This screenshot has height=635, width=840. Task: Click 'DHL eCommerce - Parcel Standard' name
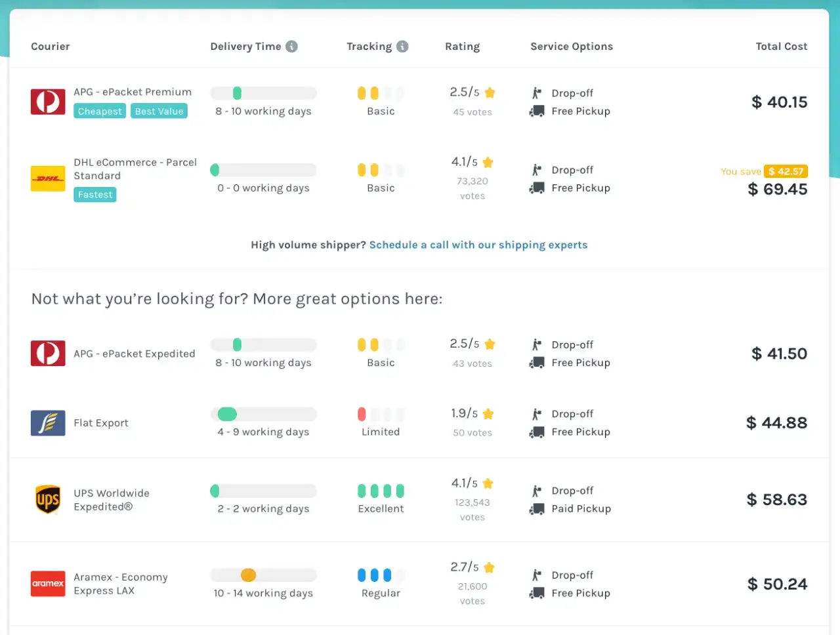135,169
